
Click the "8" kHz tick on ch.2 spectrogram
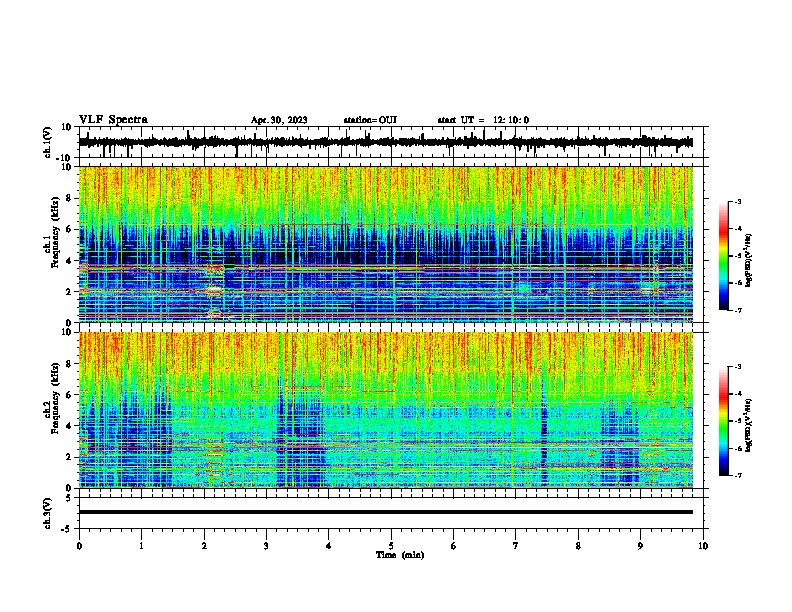click(x=70, y=363)
